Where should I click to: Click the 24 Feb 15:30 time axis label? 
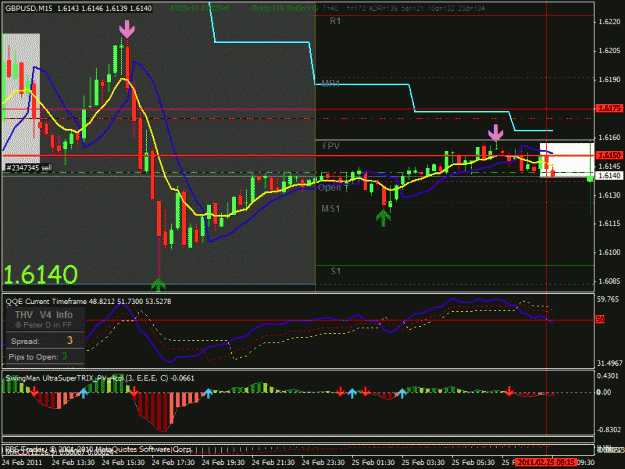point(123,463)
